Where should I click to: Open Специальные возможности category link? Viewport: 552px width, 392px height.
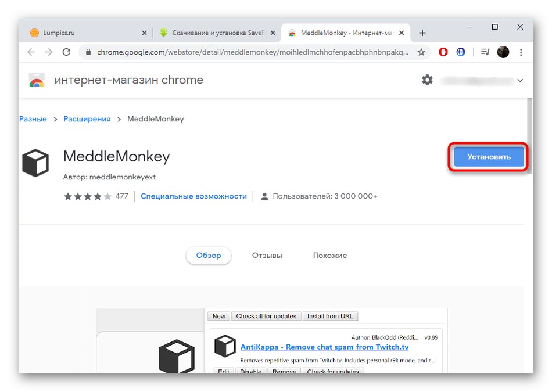tap(193, 196)
